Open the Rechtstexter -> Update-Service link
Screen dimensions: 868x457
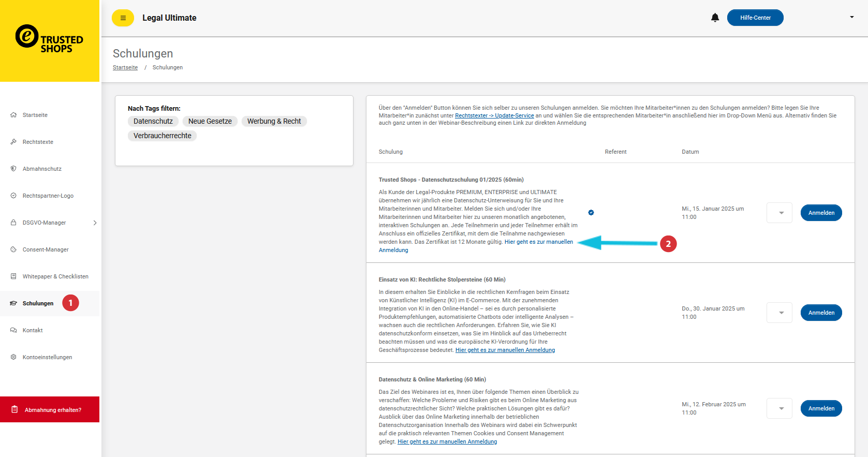click(494, 115)
